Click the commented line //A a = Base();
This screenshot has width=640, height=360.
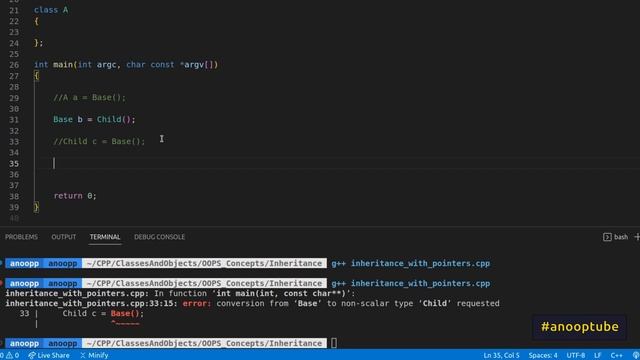coord(89,98)
